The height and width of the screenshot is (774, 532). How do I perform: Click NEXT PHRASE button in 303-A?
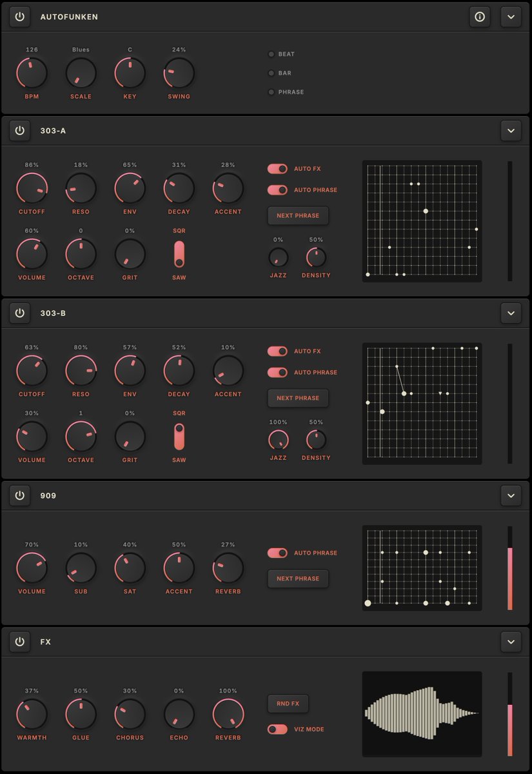click(298, 215)
